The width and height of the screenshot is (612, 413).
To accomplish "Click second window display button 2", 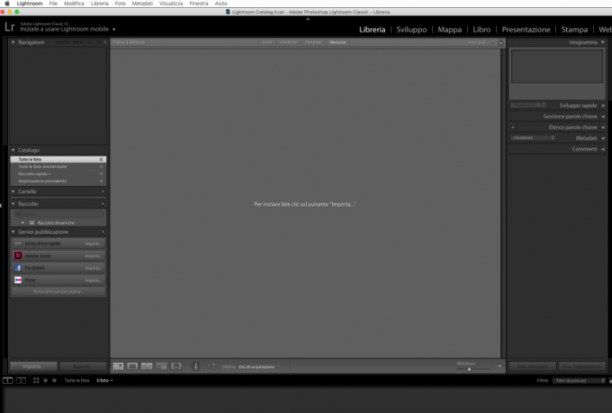I will (x=21, y=380).
